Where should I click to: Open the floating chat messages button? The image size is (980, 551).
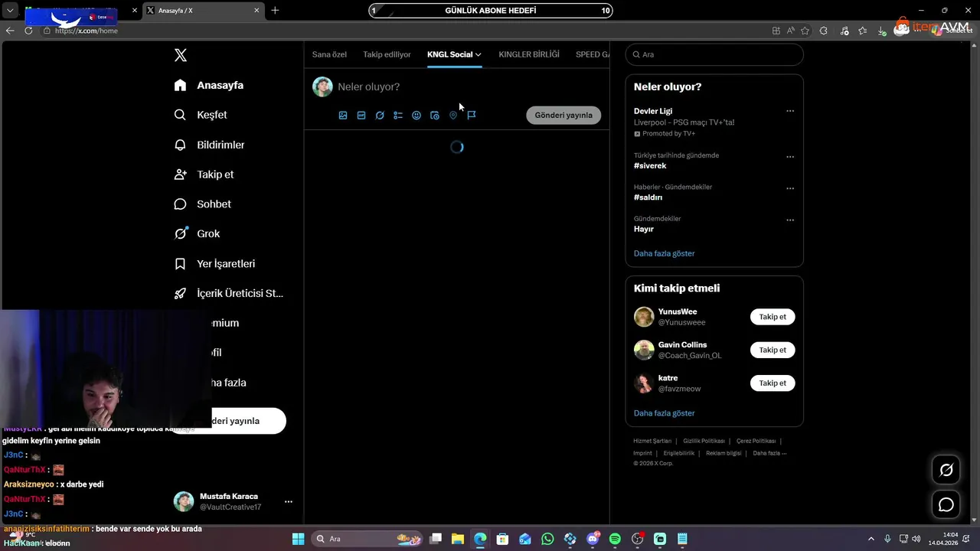946,505
